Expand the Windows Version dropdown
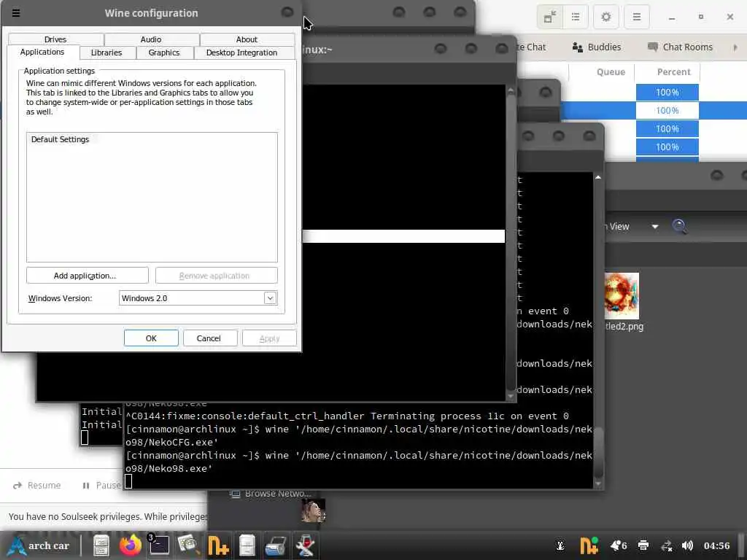This screenshot has width=747, height=560. coord(270,298)
